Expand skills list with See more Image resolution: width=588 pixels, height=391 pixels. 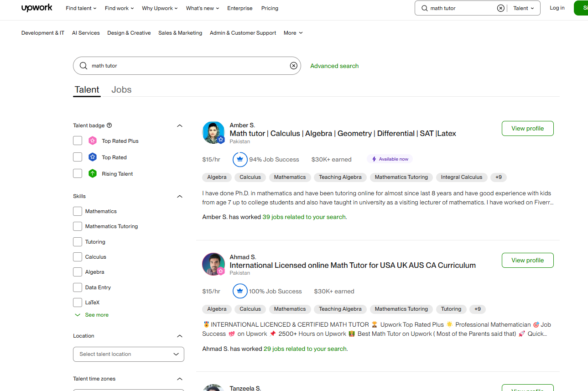coord(92,315)
